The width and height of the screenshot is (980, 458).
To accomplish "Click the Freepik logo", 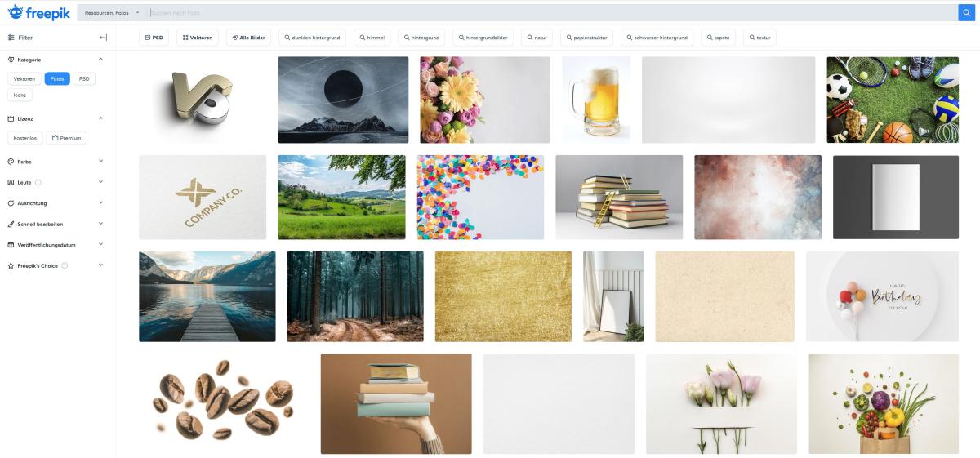I will click(38, 11).
